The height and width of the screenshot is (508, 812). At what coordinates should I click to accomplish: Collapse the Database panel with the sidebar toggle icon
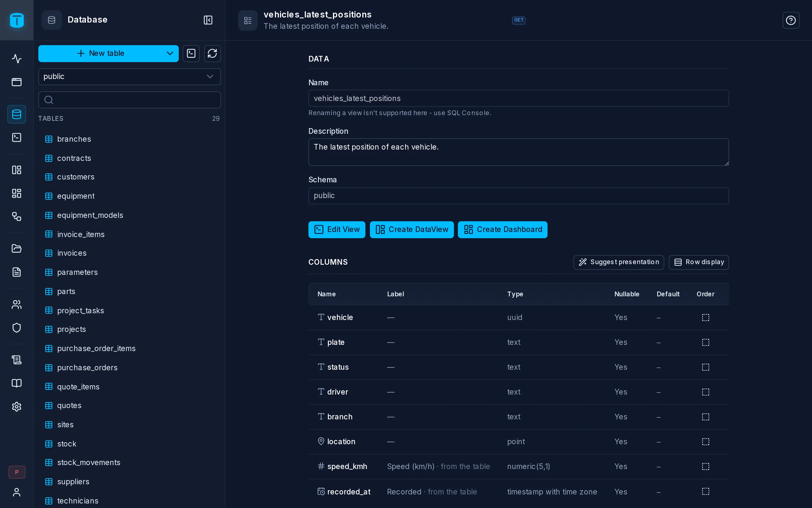208,20
